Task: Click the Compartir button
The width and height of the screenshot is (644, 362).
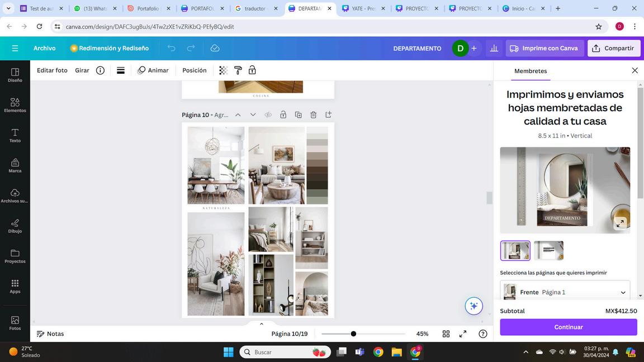Action: tap(614, 49)
